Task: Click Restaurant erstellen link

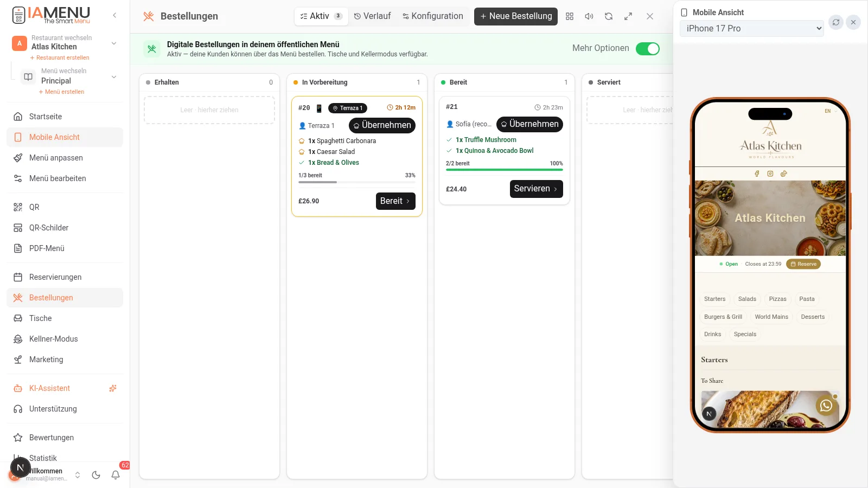Action: pos(60,57)
